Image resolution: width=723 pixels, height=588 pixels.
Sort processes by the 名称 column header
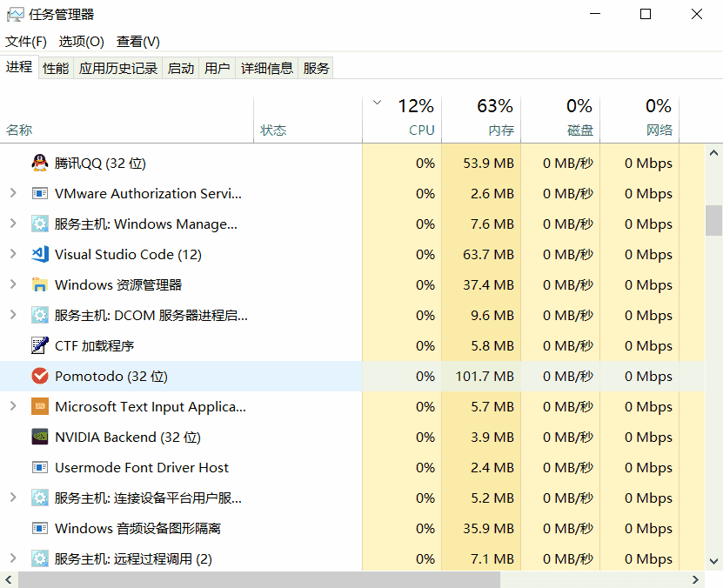[x=127, y=120]
